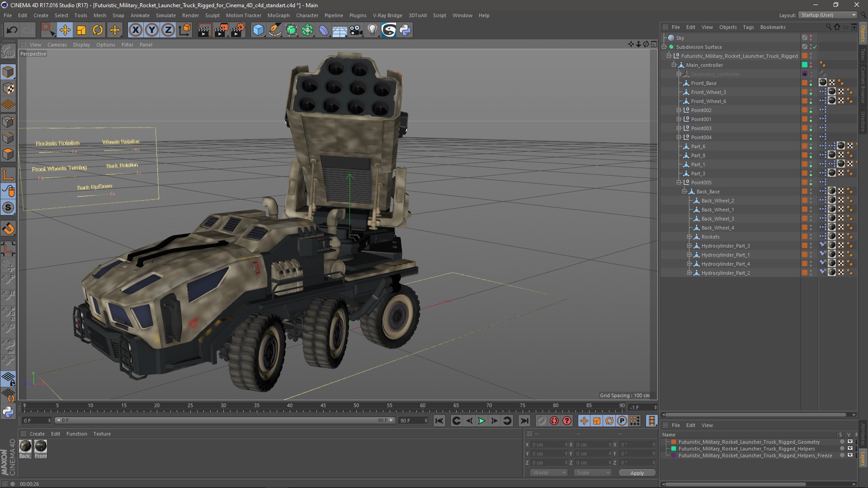Select the Scale tool icon

point(81,30)
